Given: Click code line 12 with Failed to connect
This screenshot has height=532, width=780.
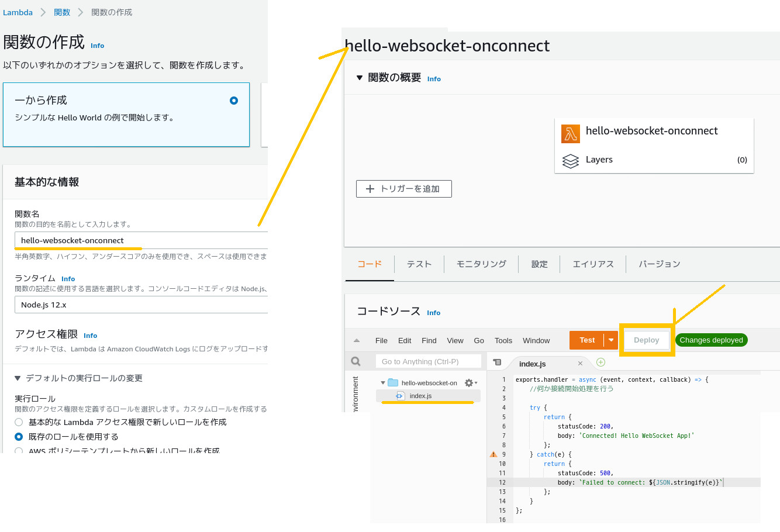Looking at the screenshot, I should click(637, 482).
